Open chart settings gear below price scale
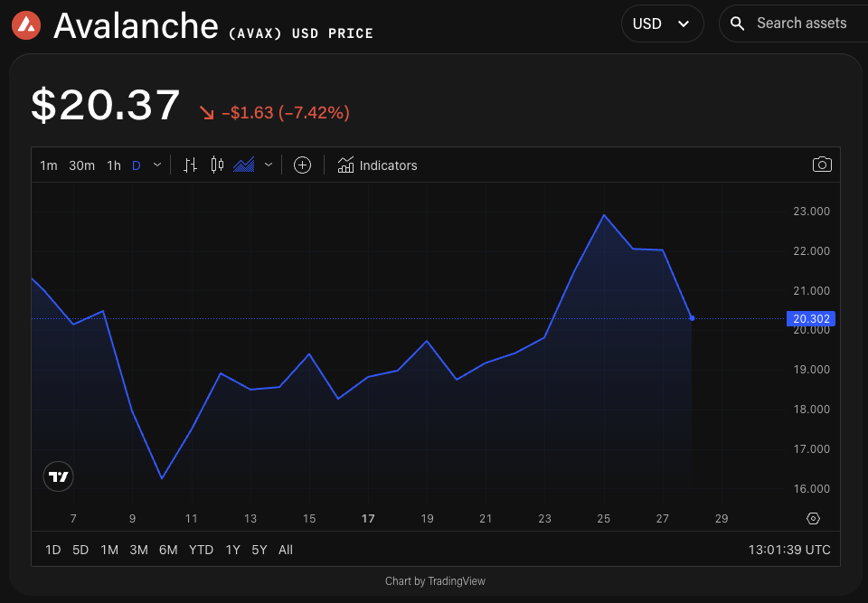 click(812, 518)
